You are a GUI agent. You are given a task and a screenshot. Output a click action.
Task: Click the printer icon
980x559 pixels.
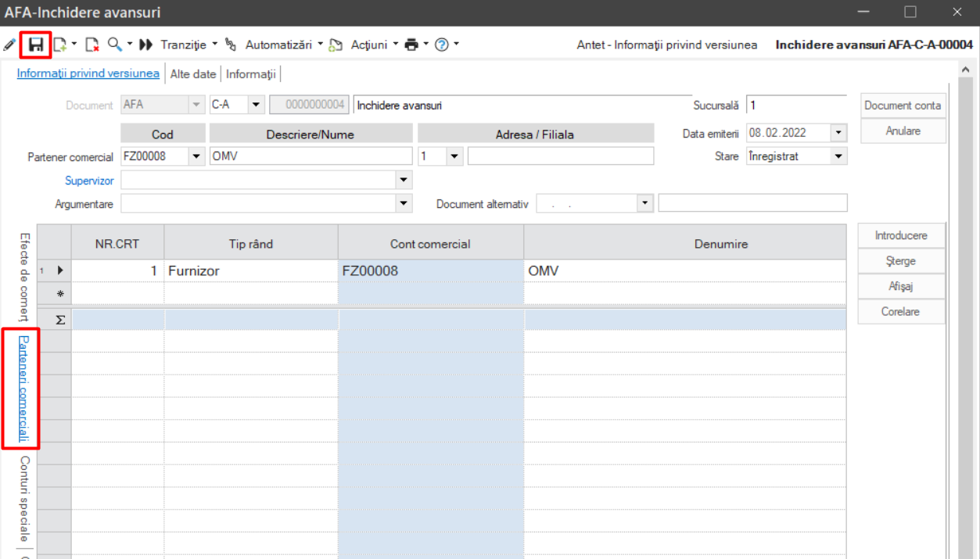click(411, 45)
